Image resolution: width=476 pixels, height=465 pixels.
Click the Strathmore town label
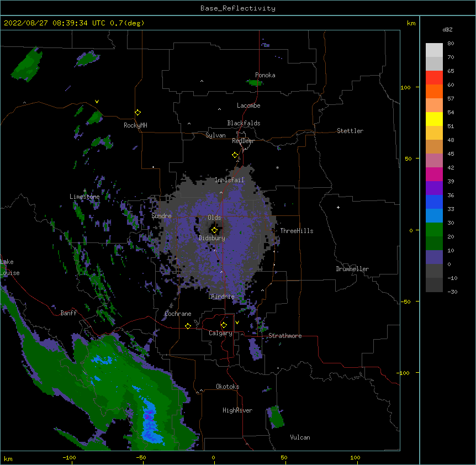coord(285,336)
